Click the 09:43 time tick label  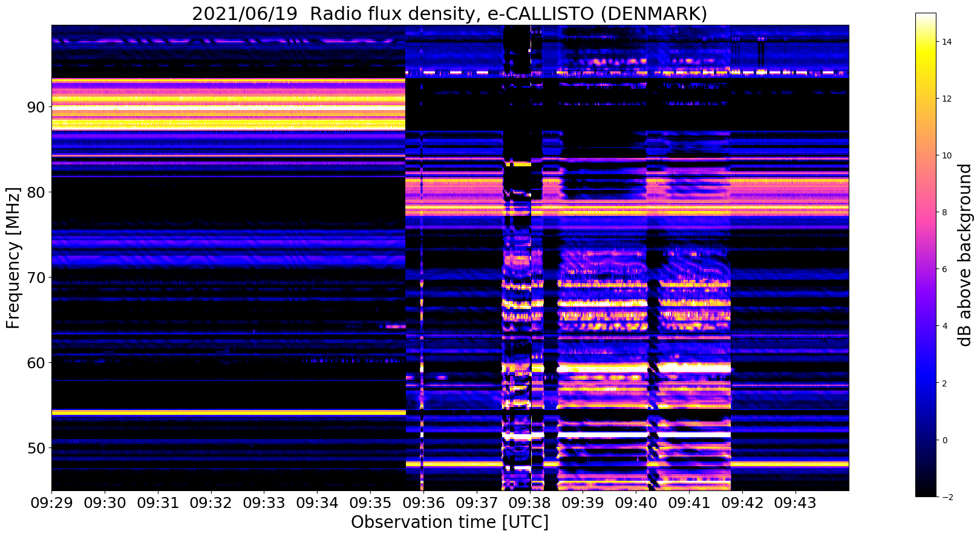tap(797, 503)
